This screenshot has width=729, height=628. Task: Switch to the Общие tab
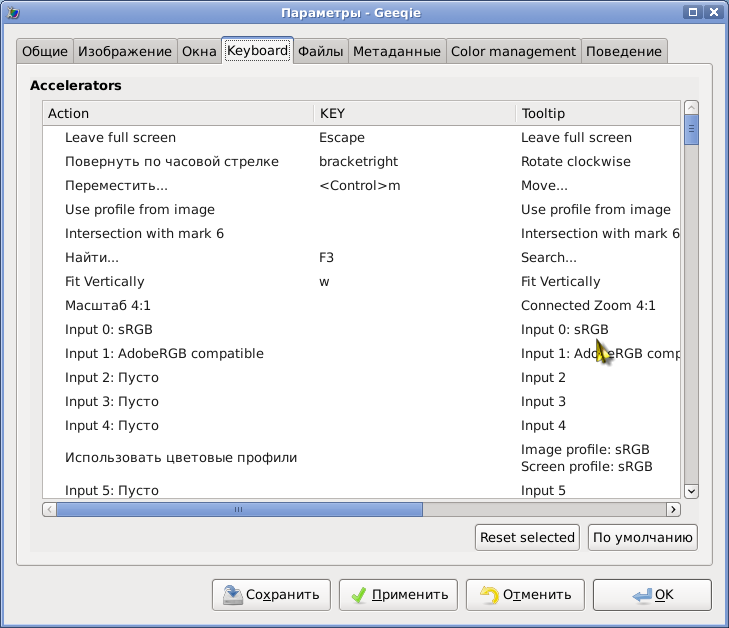pyautogui.click(x=45, y=51)
